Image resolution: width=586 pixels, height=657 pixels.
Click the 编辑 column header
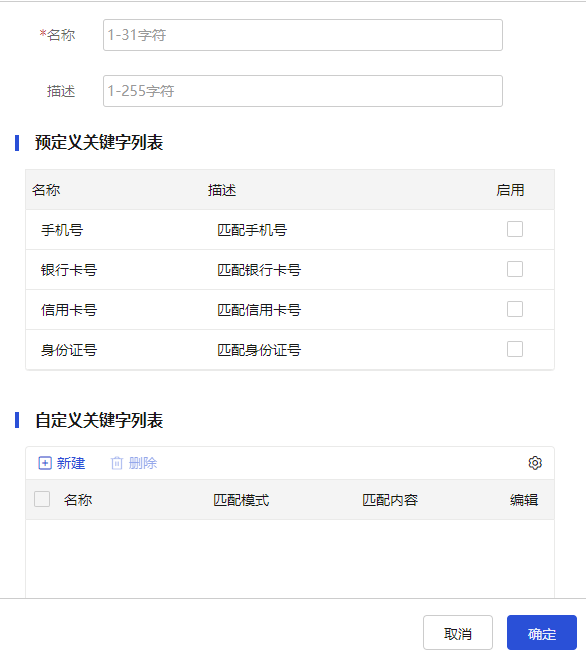click(x=524, y=500)
